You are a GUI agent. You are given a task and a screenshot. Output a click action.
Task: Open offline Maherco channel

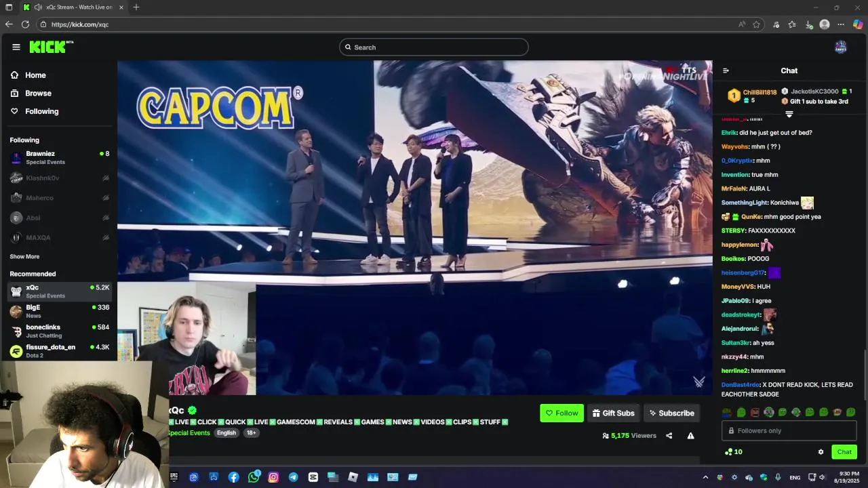[x=60, y=198]
